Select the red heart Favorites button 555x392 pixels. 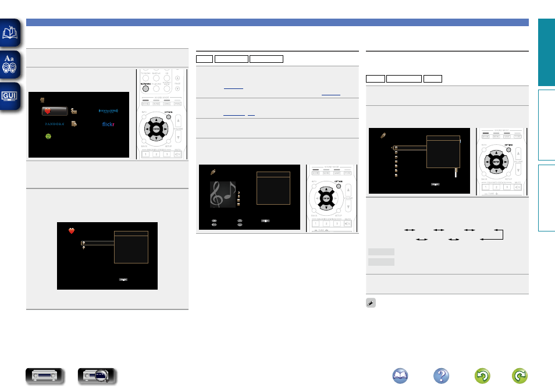[55, 111]
